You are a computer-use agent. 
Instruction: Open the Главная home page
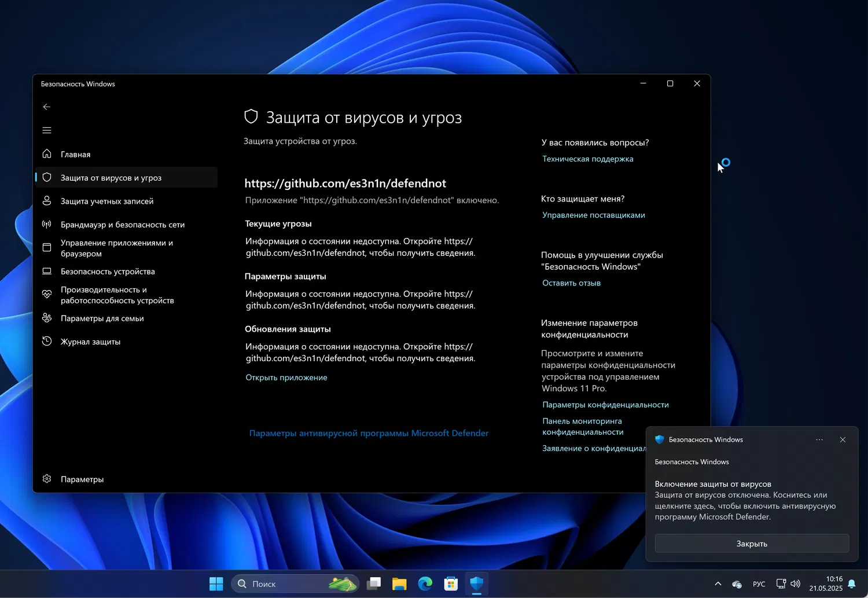(75, 155)
